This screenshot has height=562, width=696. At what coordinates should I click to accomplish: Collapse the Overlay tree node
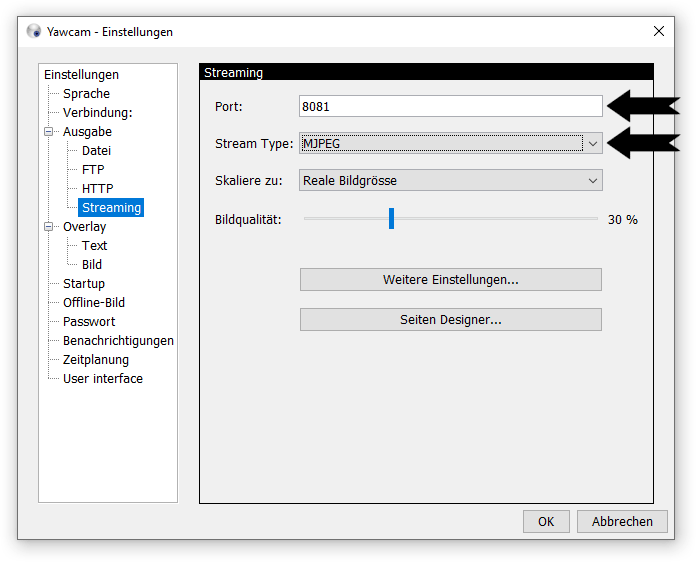[48, 227]
